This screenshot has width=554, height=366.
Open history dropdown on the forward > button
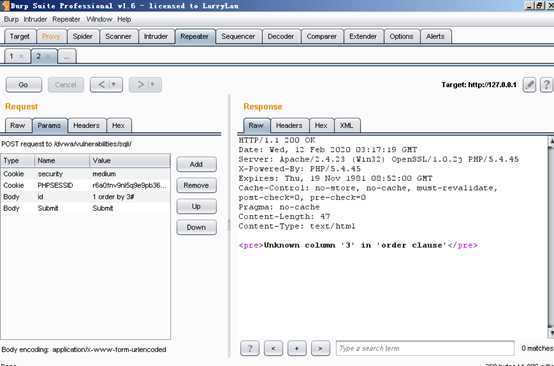[x=153, y=85]
